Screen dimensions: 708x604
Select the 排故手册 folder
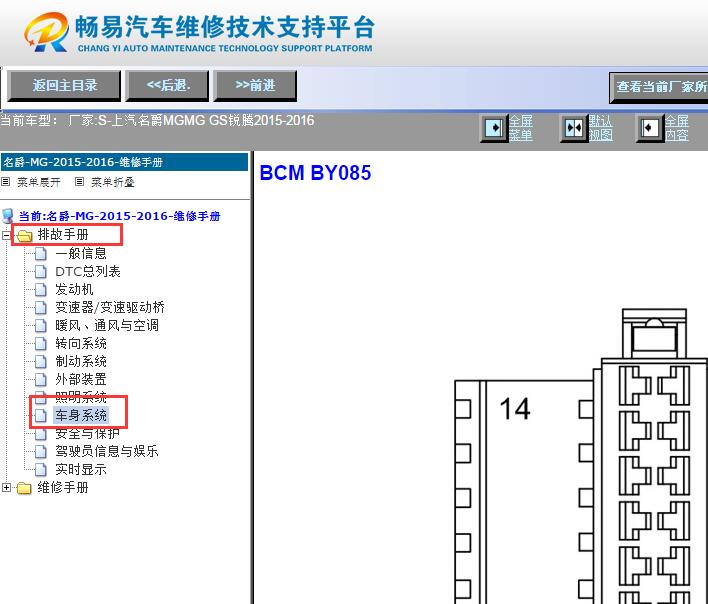coord(63,235)
